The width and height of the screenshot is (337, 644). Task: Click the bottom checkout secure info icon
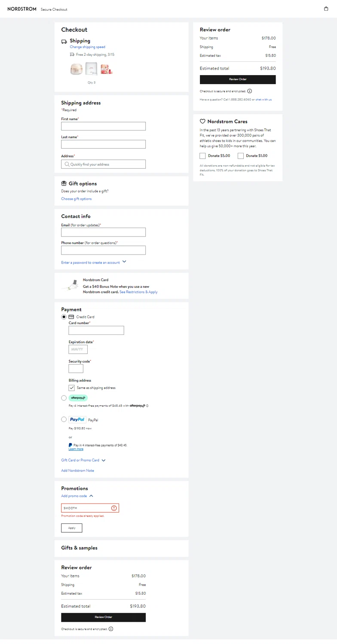coord(111,629)
